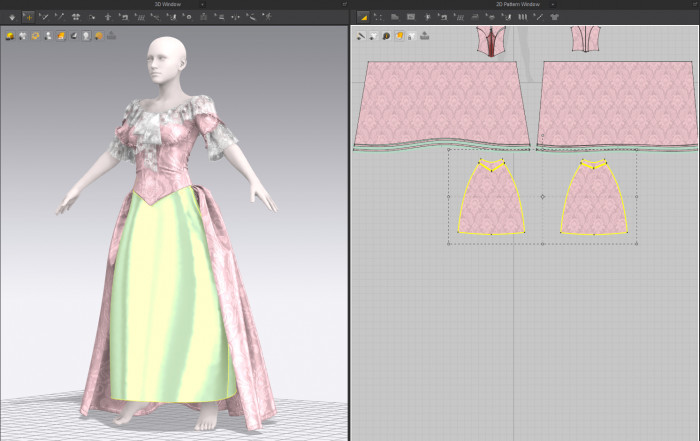Select the button tool with circle glyph
This screenshot has height=441, width=700.
[x=188, y=17]
